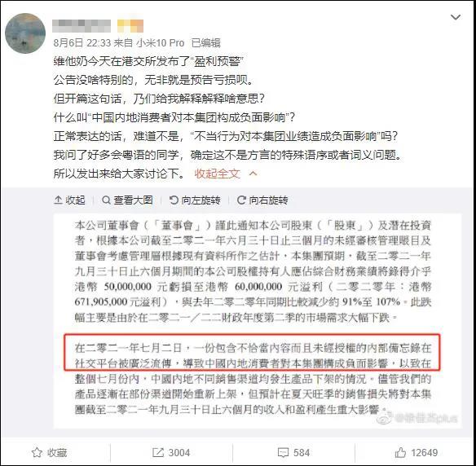The height and width of the screenshot is (466, 476).
Task: Rotate image left with 向左旋转
Action: point(195,200)
